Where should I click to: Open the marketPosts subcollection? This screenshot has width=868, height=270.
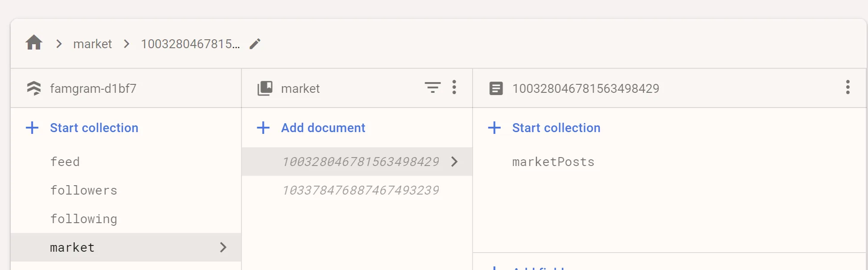pyautogui.click(x=553, y=162)
